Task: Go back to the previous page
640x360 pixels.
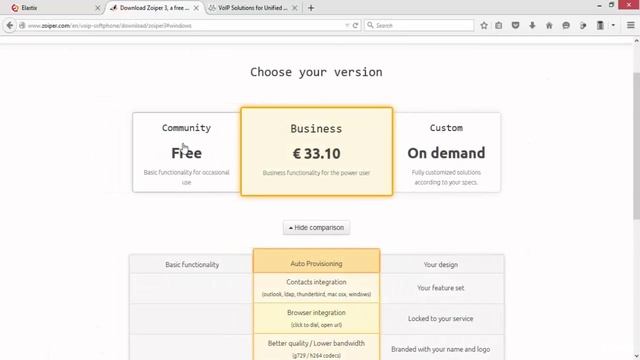Action: pyautogui.click(x=9, y=25)
